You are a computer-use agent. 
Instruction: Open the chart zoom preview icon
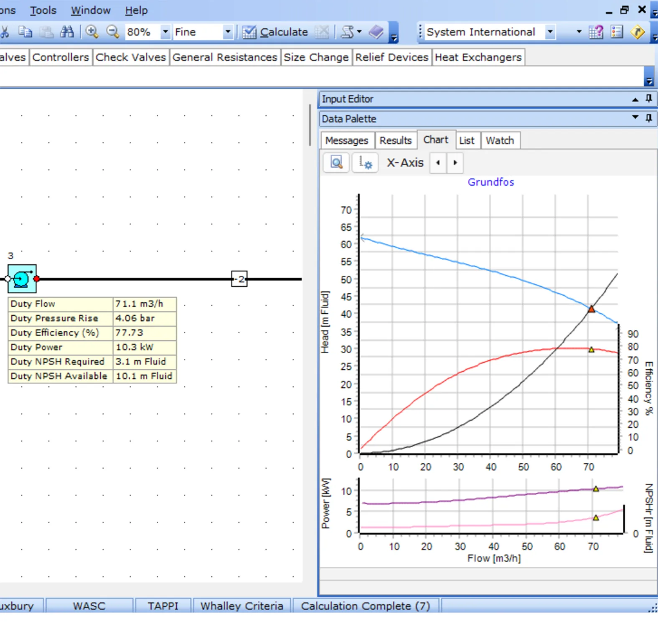pos(336,162)
